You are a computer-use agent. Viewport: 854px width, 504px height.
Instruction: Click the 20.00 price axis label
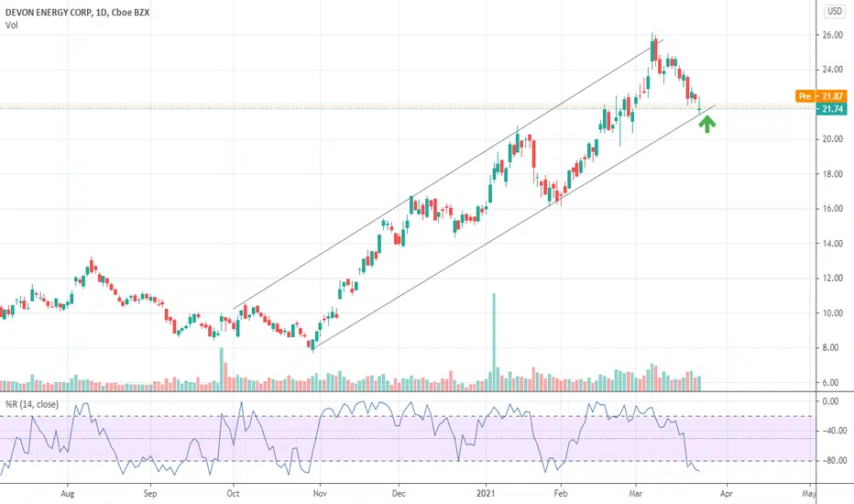click(832, 139)
